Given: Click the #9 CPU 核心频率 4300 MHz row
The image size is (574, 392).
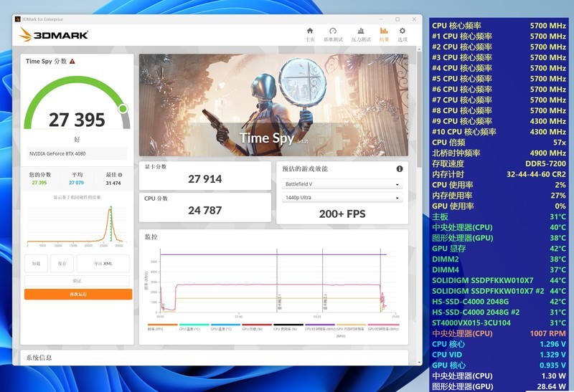Looking at the screenshot, I should (x=499, y=121).
